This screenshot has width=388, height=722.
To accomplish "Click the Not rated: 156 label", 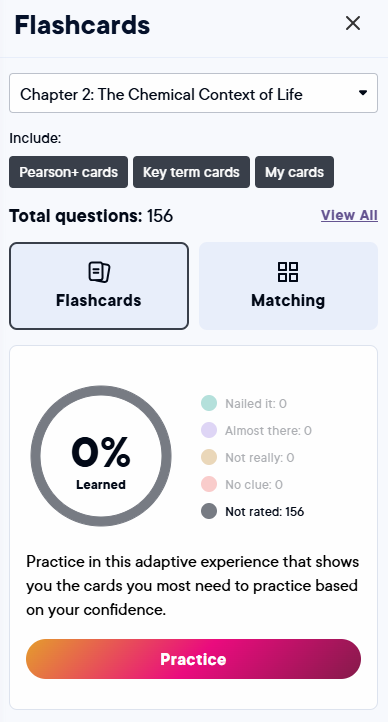I will click(x=264, y=512).
